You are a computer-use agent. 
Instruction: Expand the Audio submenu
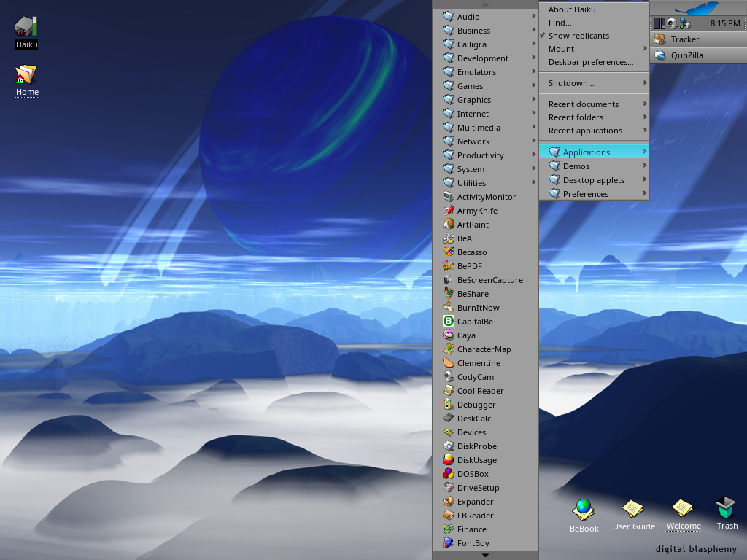[485, 17]
